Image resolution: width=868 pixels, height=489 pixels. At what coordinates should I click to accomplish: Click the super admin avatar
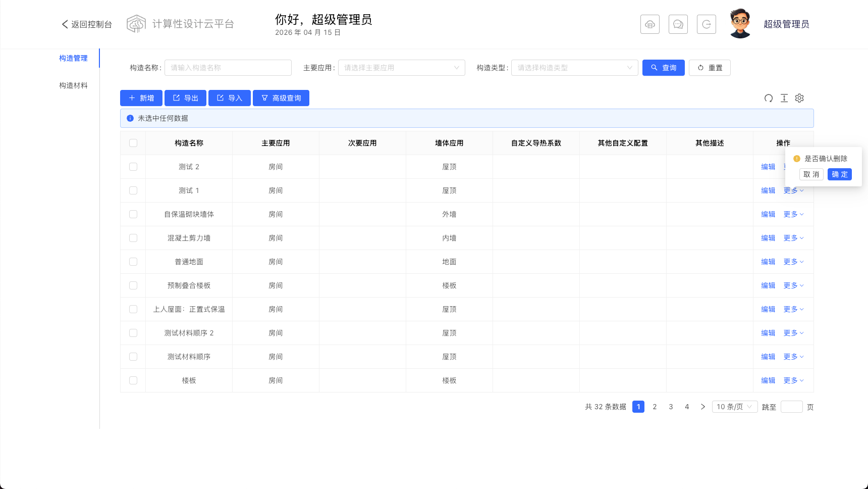tap(740, 24)
